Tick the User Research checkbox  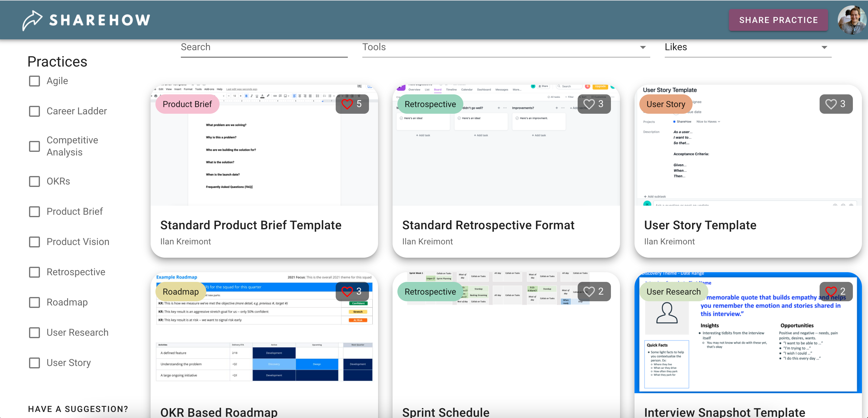pyautogui.click(x=34, y=332)
